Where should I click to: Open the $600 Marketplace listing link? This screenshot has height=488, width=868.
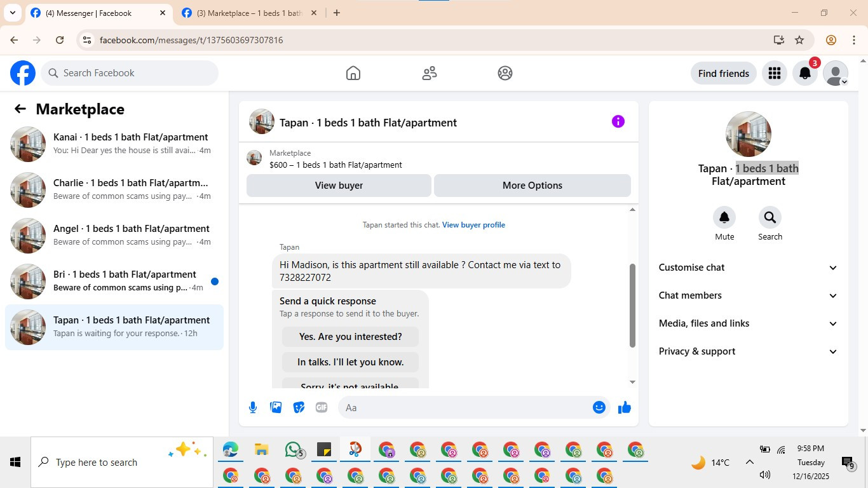[x=336, y=165]
